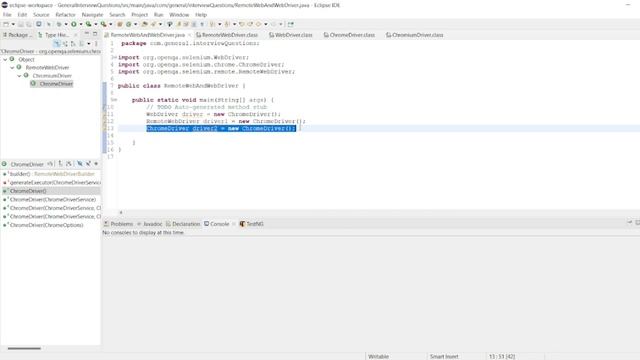Toggle Sort Members by Defining Type icon
The image size is (640, 360).
pyautogui.click(x=69, y=164)
